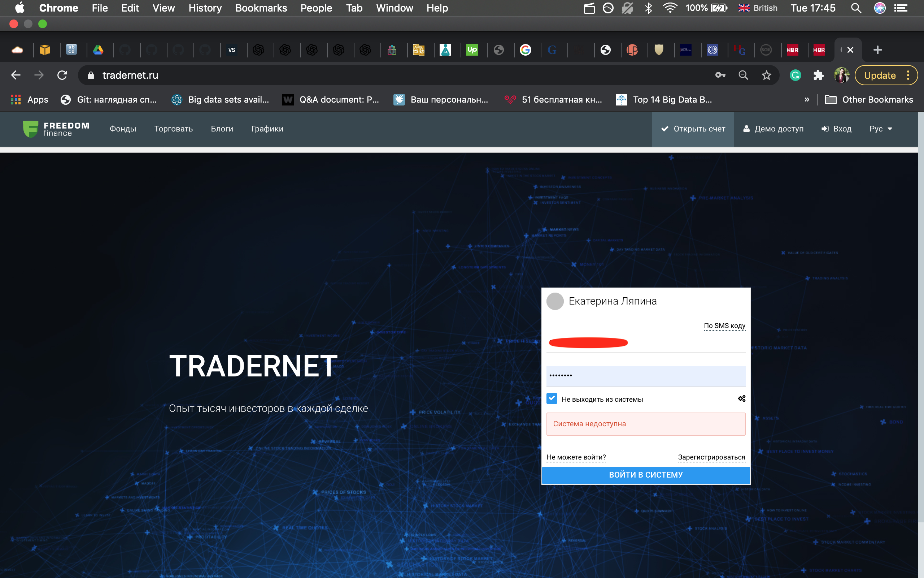Viewport: 924px width, 578px height.
Task: Open the Фонды menu item
Action: pos(123,129)
